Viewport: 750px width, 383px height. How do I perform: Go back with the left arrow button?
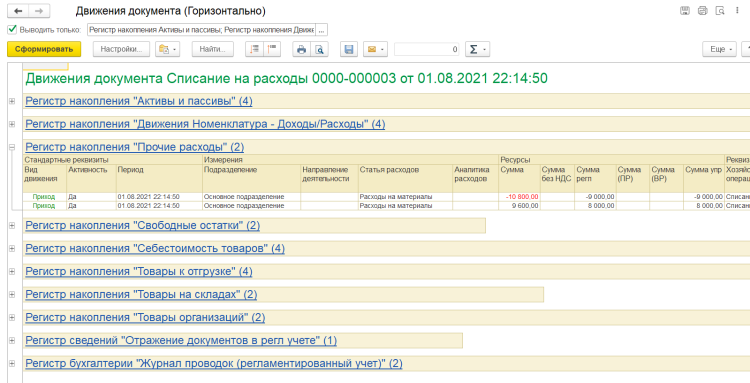(18, 11)
